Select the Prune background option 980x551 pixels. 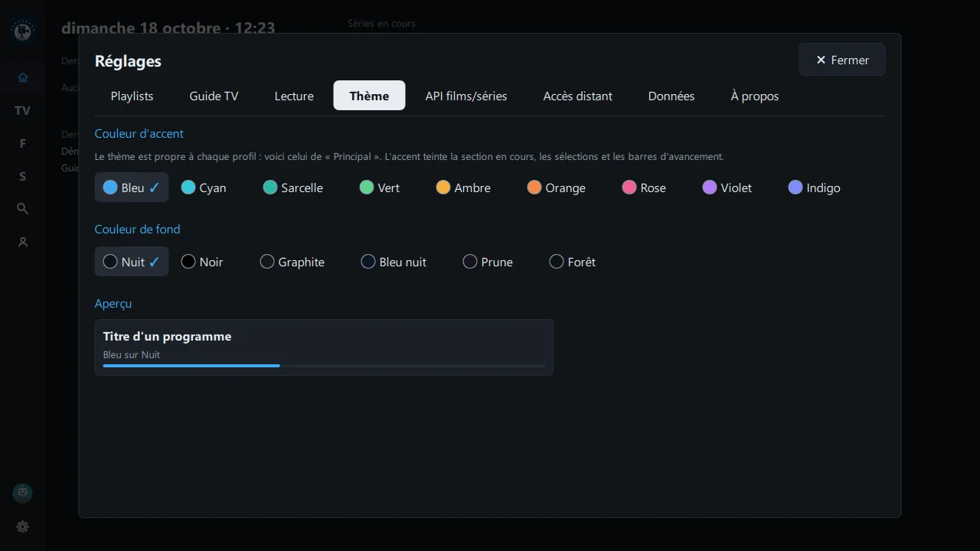(488, 262)
